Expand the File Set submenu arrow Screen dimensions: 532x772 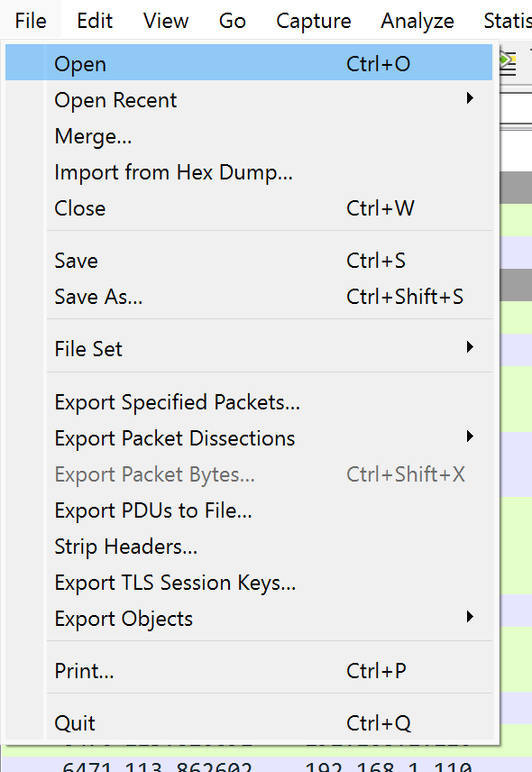(x=470, y=347)
